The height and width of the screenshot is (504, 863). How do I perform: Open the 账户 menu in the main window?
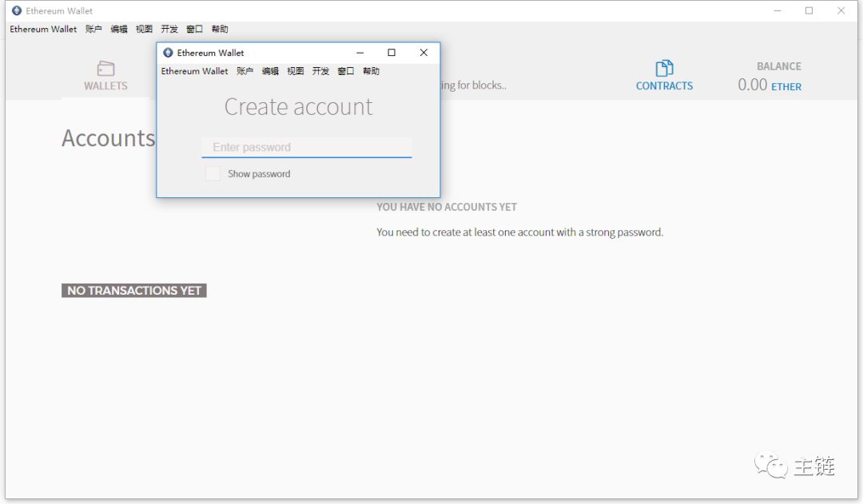[93, 30]
